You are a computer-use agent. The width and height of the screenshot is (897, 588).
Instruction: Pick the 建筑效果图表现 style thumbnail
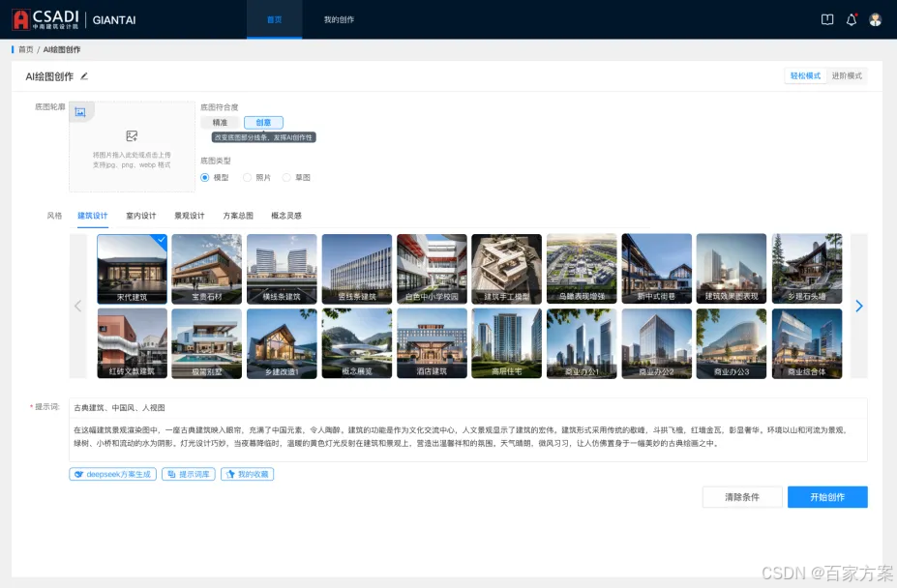(x=732, y=269)
